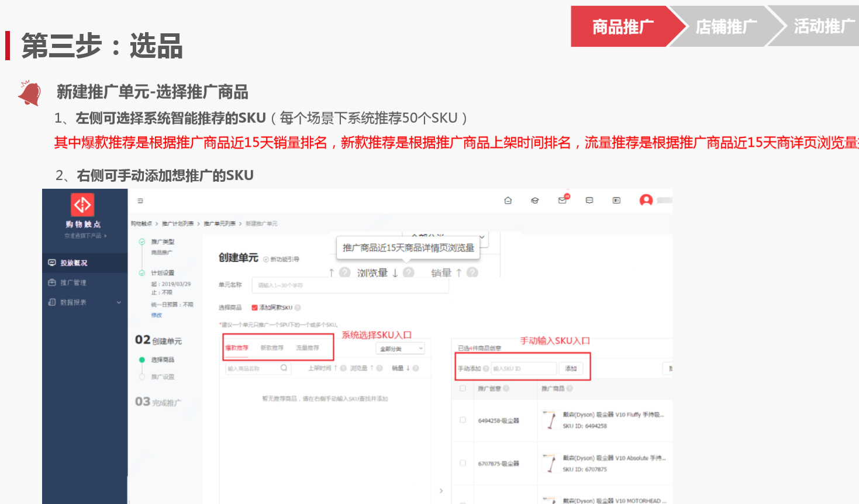The height and width of the screenshot is (504, 859).
Task: Click the search magnifier in 输入商品名称 box
Action: [284, 368]
